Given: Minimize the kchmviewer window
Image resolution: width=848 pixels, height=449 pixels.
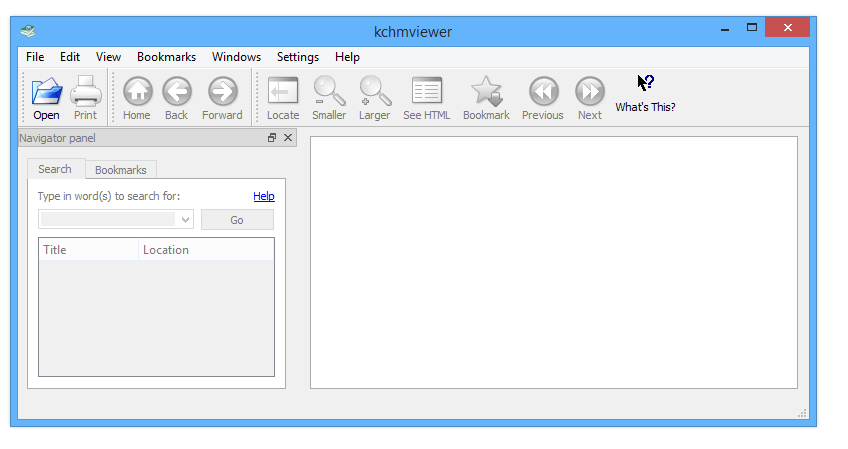Looking at the screenshot, I should 725,28.
